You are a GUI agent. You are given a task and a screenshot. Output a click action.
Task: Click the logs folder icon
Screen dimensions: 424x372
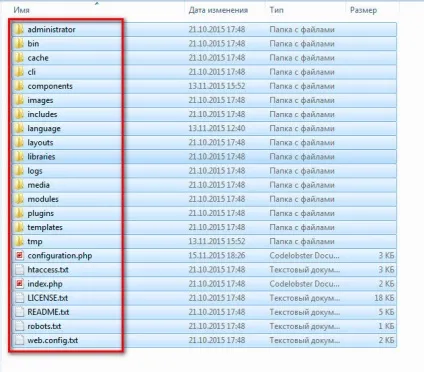click(x=19, y=171)
